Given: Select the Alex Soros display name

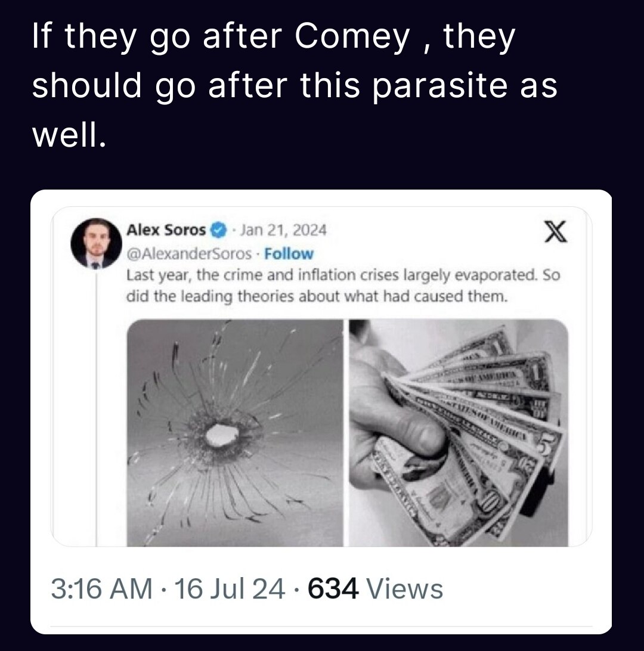Looking at the screenshot, I should (166, 230).
